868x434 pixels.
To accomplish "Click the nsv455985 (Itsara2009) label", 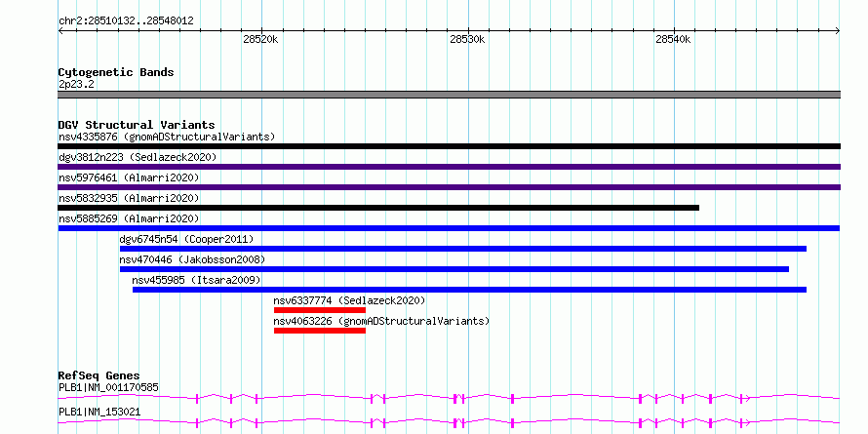I will point(196,280).
